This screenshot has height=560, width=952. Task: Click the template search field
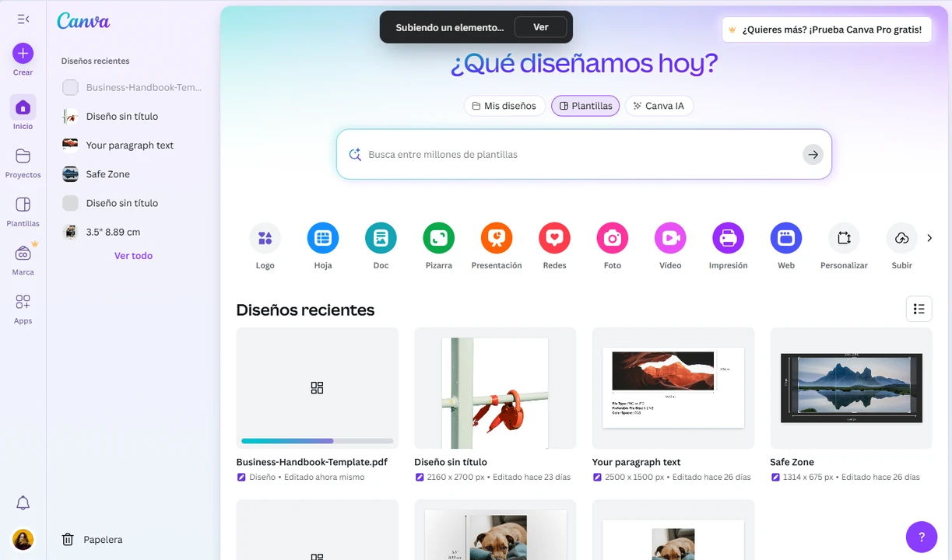[x=584, y=154]
